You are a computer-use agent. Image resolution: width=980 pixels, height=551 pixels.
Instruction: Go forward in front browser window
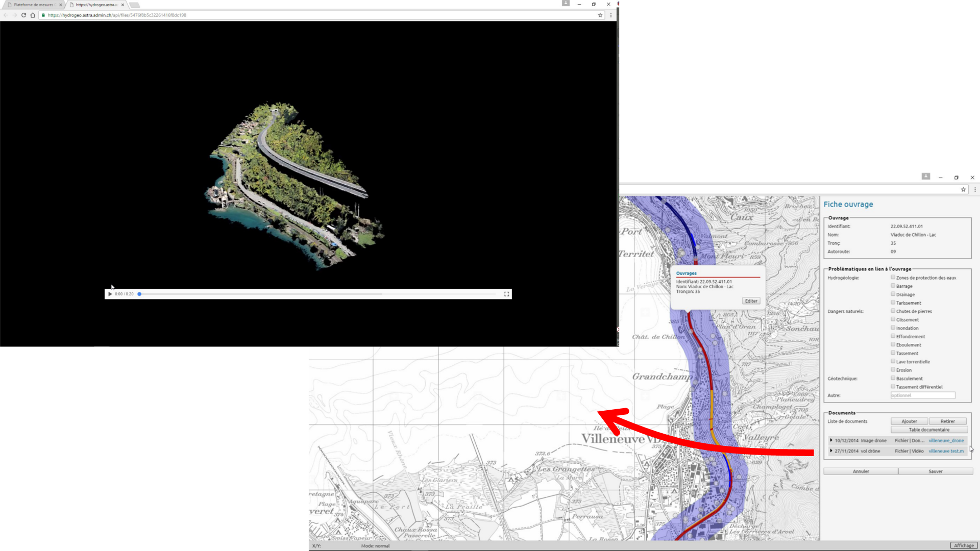pos(14,15)
